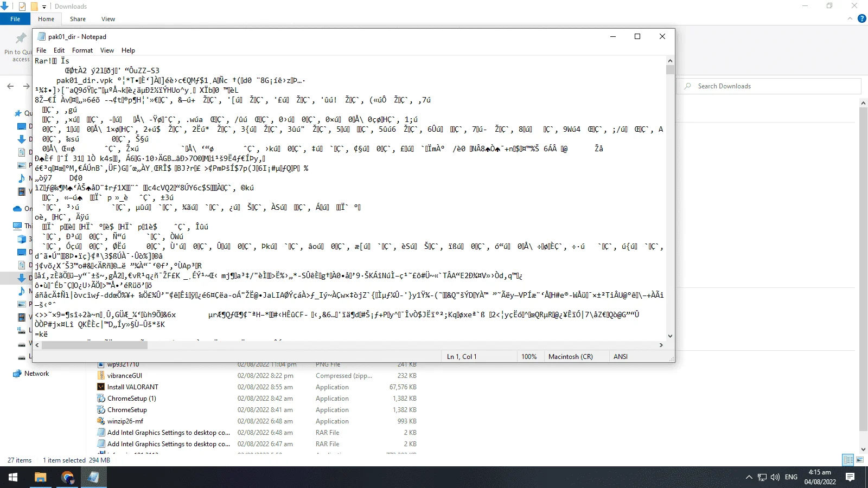Click the Notepad taskbar button

click(x=93, y=477)
